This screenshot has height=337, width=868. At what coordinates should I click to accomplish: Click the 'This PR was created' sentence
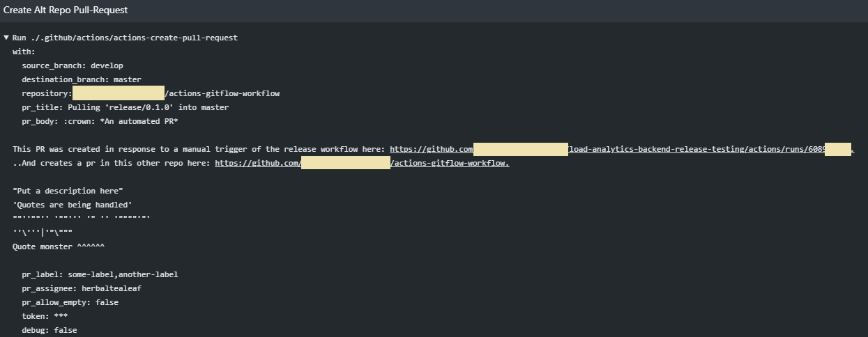tap(199, 149)
